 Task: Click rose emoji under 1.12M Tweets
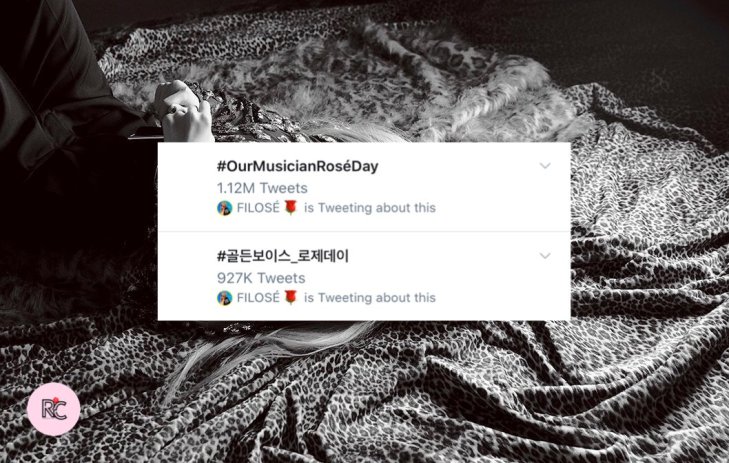(291, 207)
